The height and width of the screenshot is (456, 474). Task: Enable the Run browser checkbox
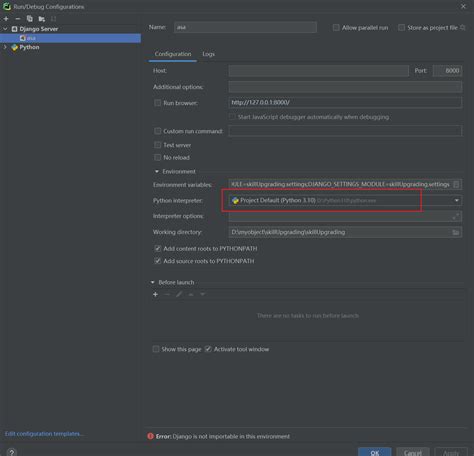tap(158, 103)
